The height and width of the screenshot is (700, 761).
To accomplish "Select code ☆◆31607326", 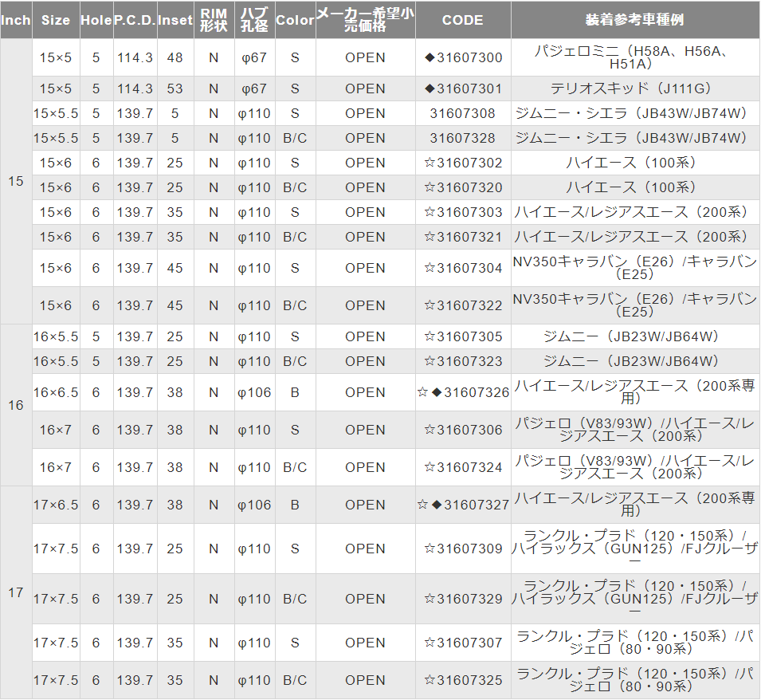I will 463,393.
